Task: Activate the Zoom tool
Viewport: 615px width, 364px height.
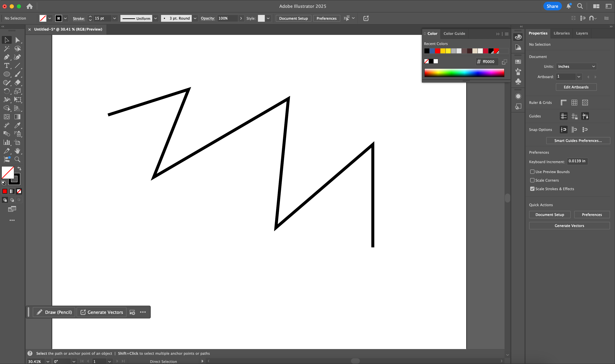Action: click(17, 159)
